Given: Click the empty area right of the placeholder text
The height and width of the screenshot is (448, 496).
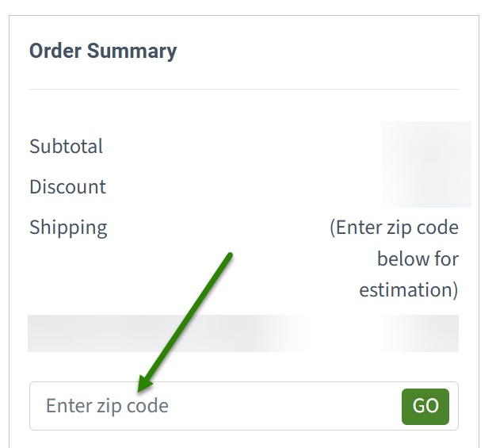Looking at the screenshot, I should pos(285,406).
